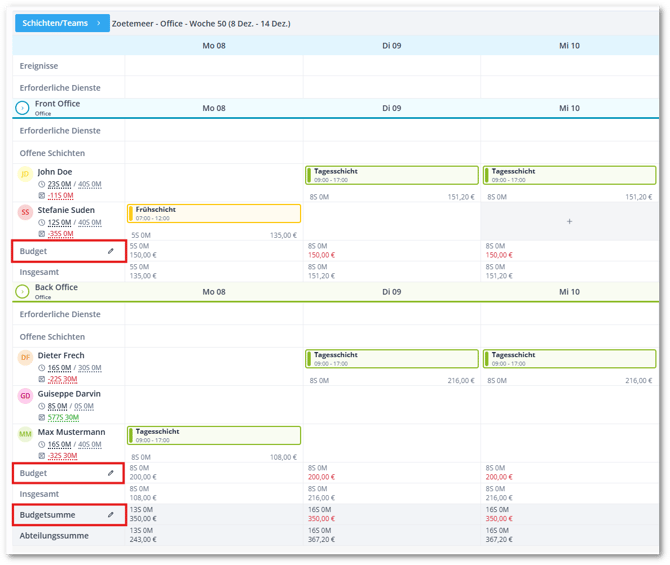This screenshot has height=565, width=670.
Task: Add a shift for Stefanie Suden on Mi 10
Action: [x=569, y=221]
